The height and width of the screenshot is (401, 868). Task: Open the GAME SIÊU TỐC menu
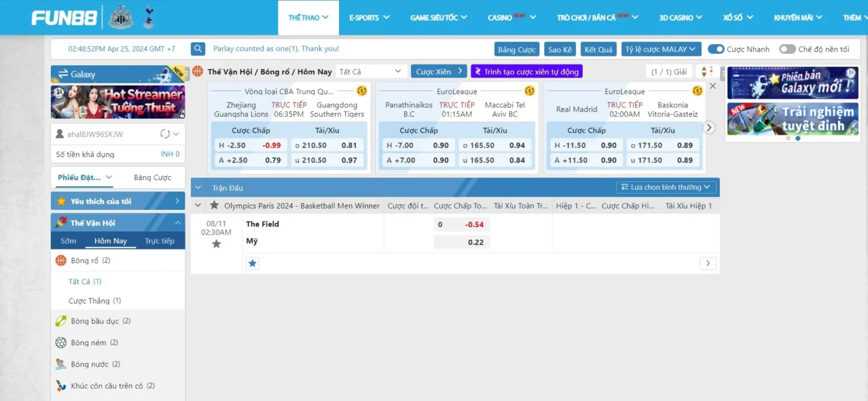point(439,17)
